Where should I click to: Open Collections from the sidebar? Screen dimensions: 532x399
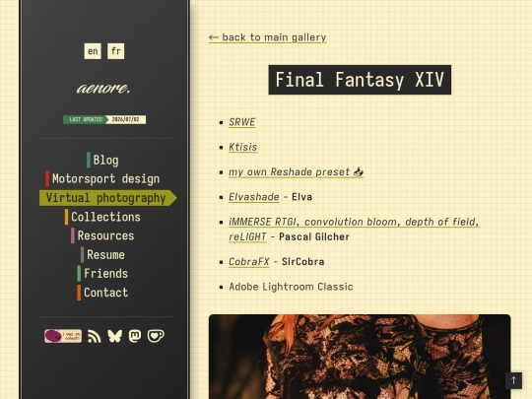pyautogui.click(x=102, y=217)
